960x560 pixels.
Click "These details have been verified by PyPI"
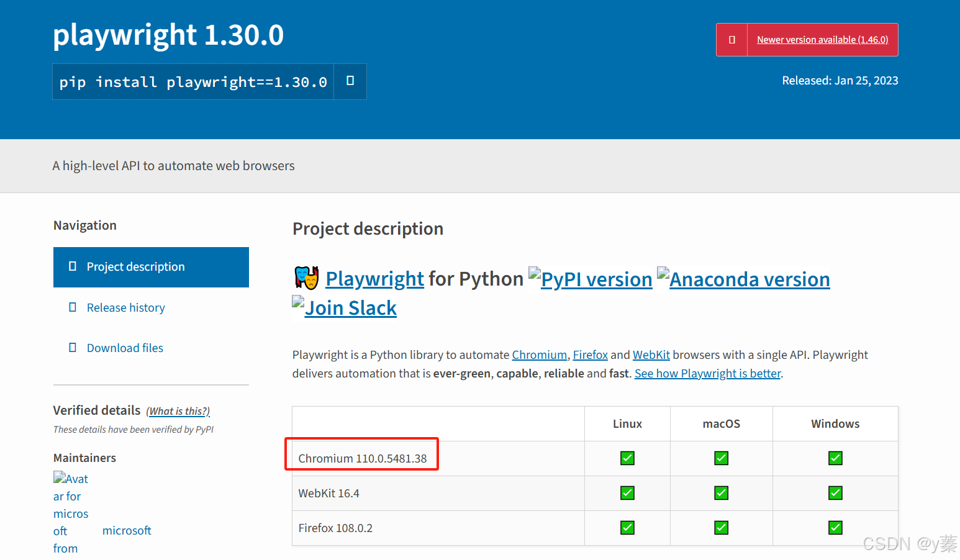134,429
